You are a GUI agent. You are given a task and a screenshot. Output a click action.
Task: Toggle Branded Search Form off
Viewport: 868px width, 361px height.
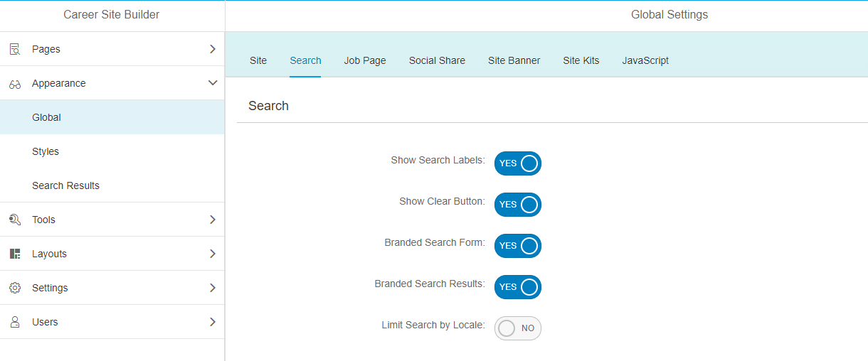tap(518, 246)
